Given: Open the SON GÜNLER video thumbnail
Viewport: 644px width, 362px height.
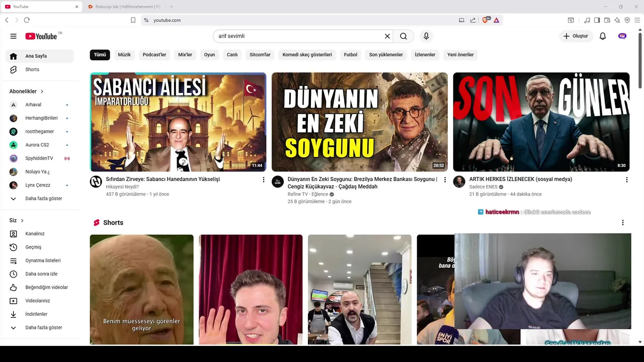Looking at the screenshot, I should pos(541,122).
